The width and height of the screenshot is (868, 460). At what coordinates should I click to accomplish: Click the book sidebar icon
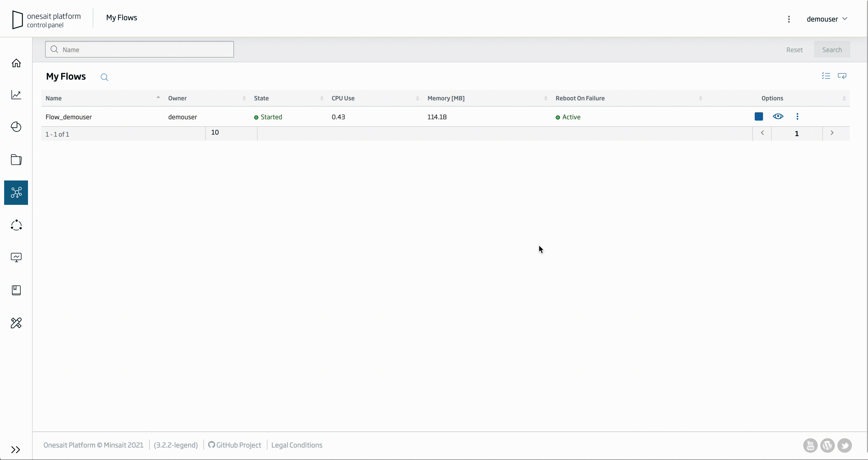(x=16, y=290)
